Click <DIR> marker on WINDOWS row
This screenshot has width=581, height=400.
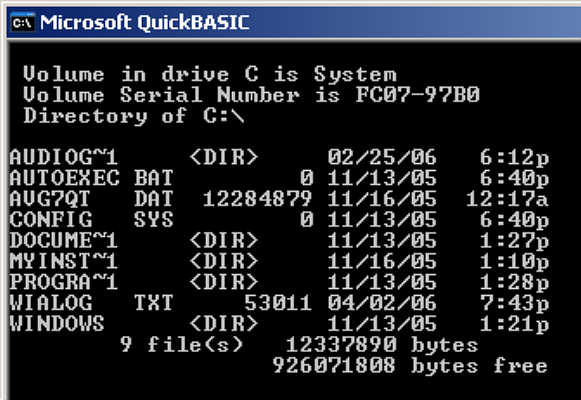224,324
